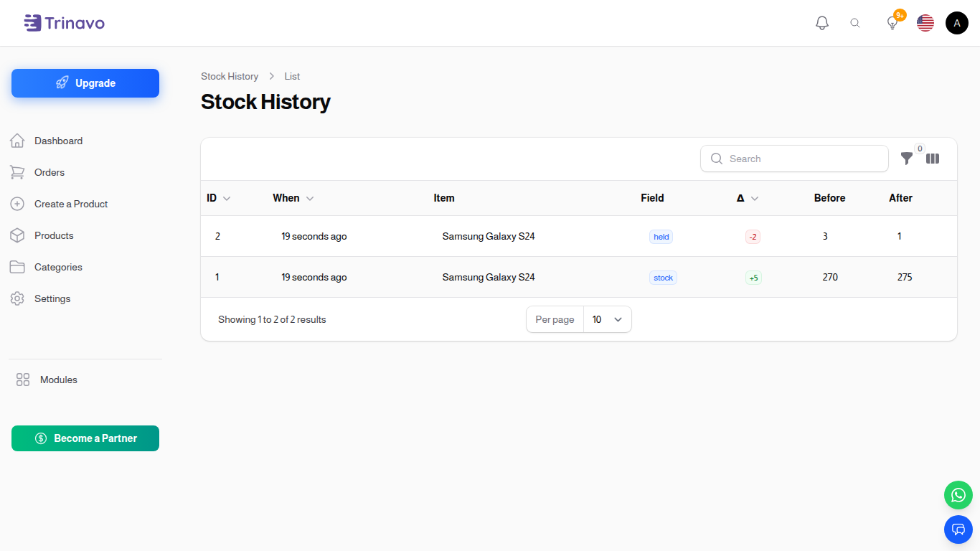Click the held field badge
This screenshot has height=551, width=980.
pos(661,237)
